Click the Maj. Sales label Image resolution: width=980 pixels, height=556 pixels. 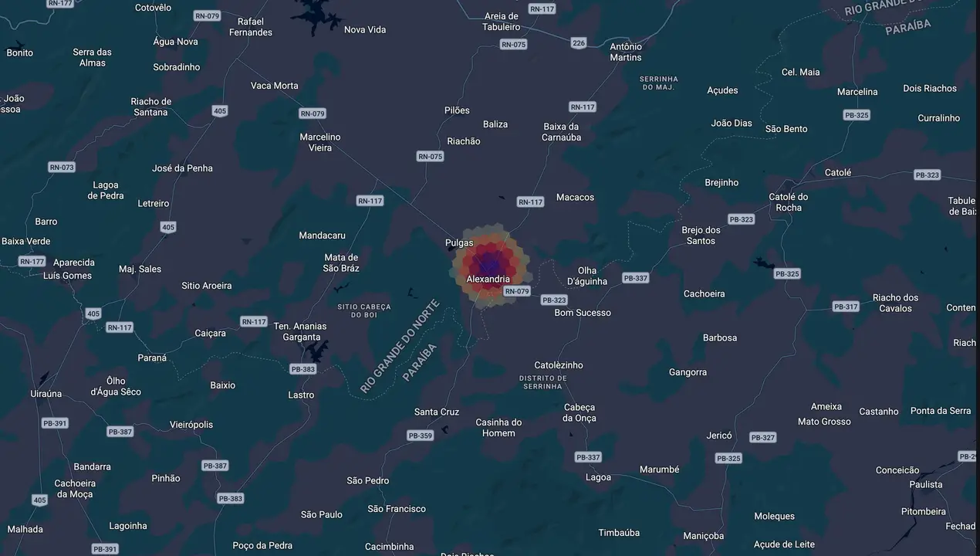pos(140,269)
